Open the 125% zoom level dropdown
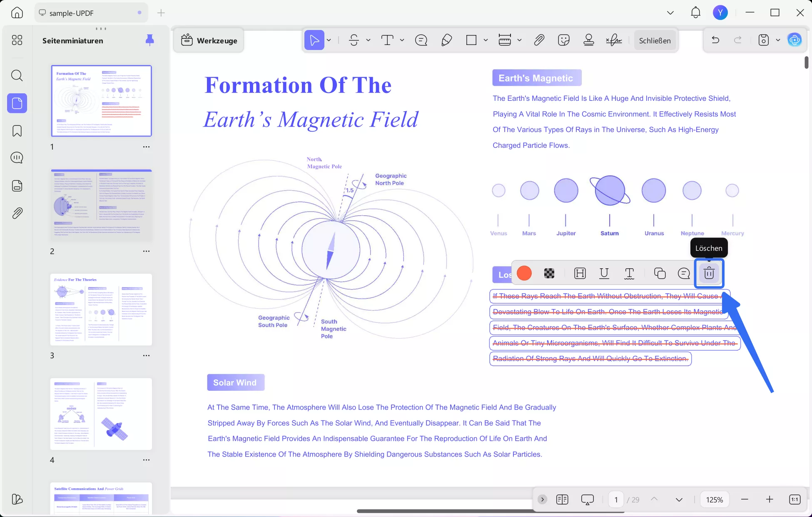 (714, 500)
